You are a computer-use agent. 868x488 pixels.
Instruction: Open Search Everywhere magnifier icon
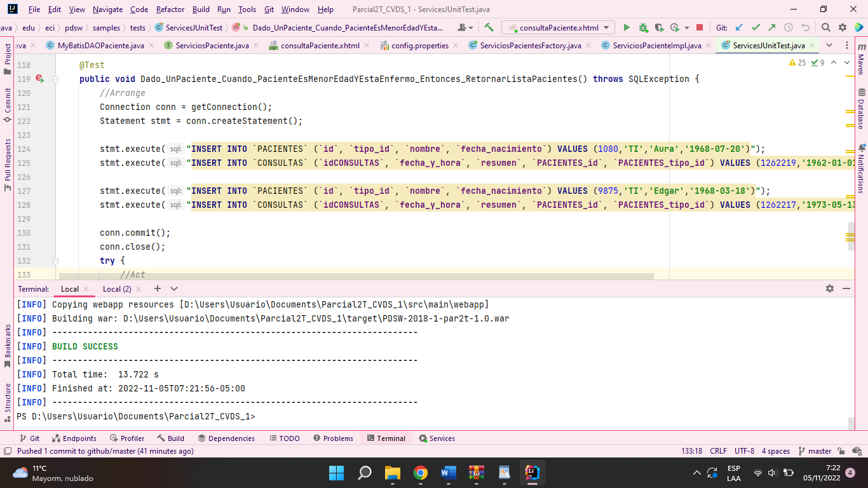[x=825, y=27]
